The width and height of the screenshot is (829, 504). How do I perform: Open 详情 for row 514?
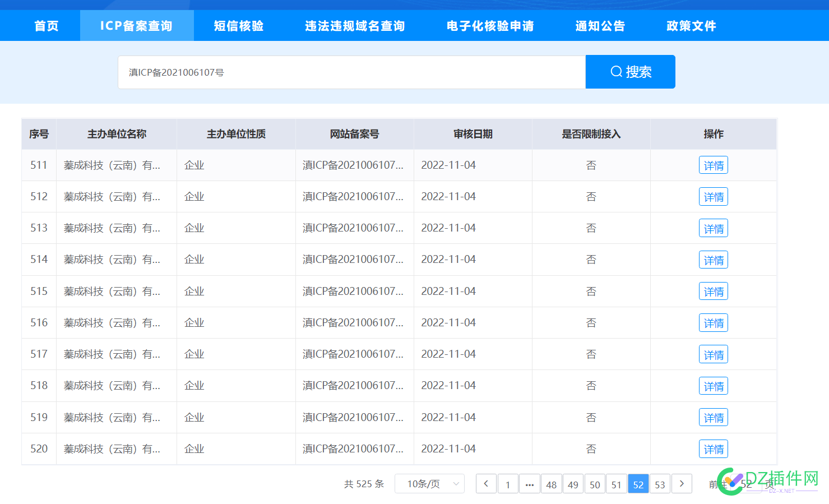(x=714, y=260)
